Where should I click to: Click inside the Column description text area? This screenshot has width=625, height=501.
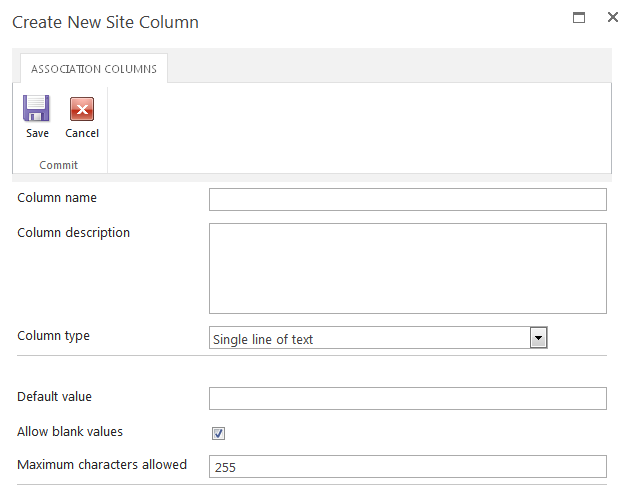click(x=407, y=268)
